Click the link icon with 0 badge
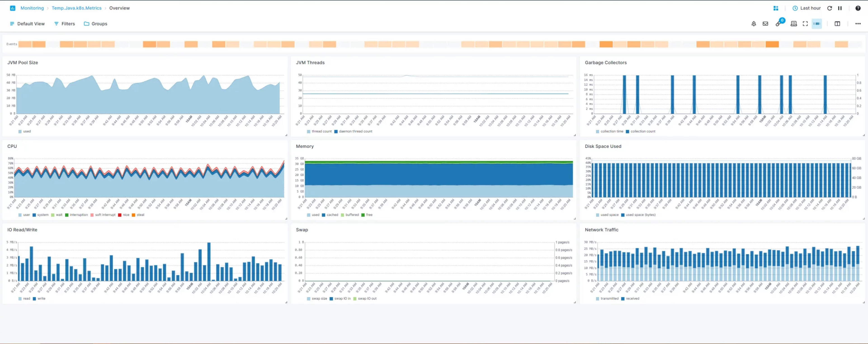 point(778,23)
